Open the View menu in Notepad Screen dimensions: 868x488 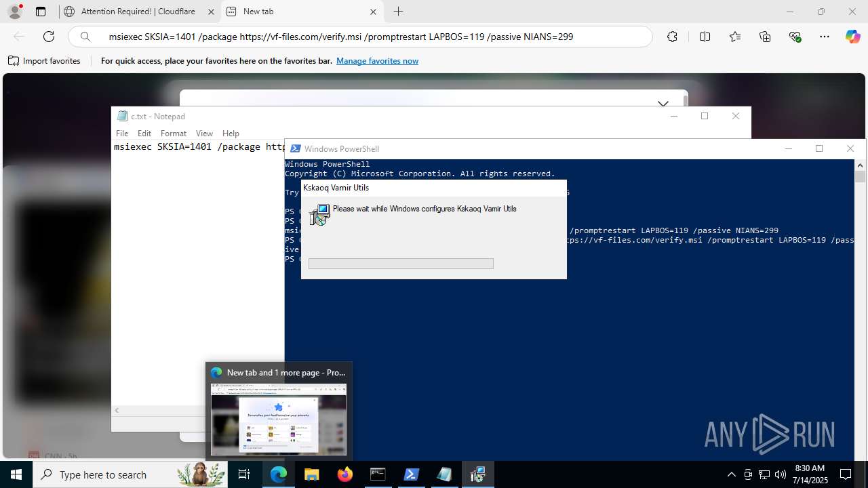(204, 134)
